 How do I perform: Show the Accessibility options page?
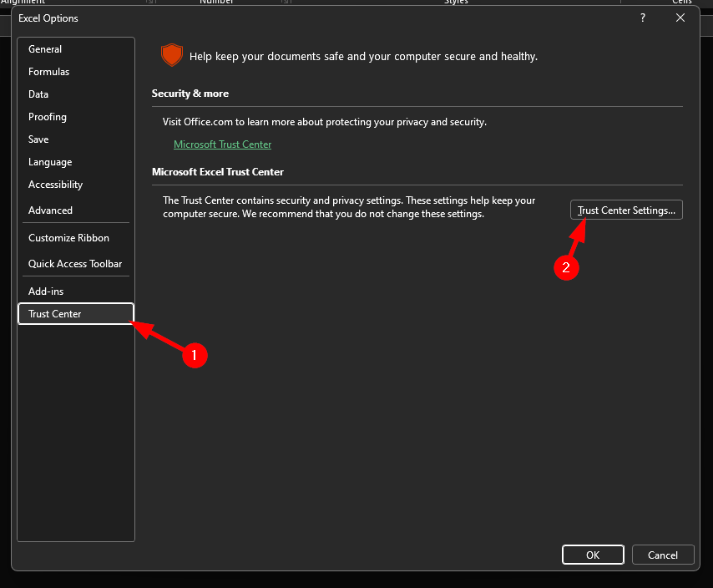click(55, 185)
